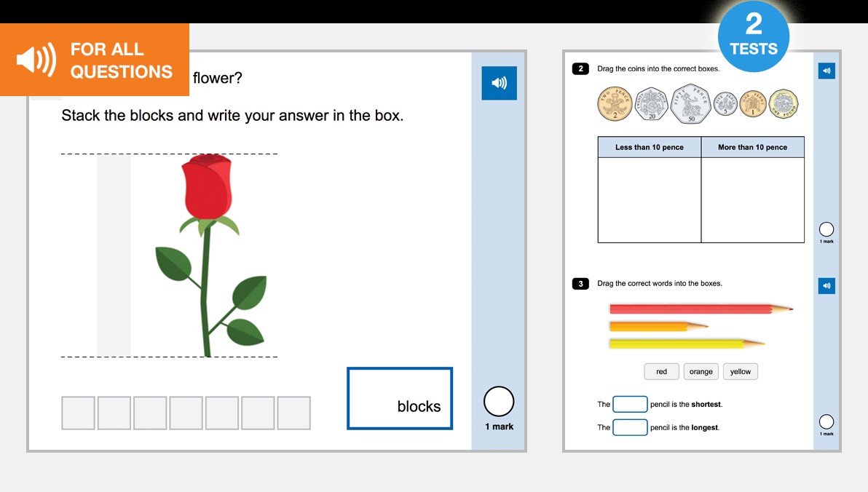The width and height of the screenshot is (868, 492).
Task: Select the 'yellow' word tile
Action: tap(740, 371)
